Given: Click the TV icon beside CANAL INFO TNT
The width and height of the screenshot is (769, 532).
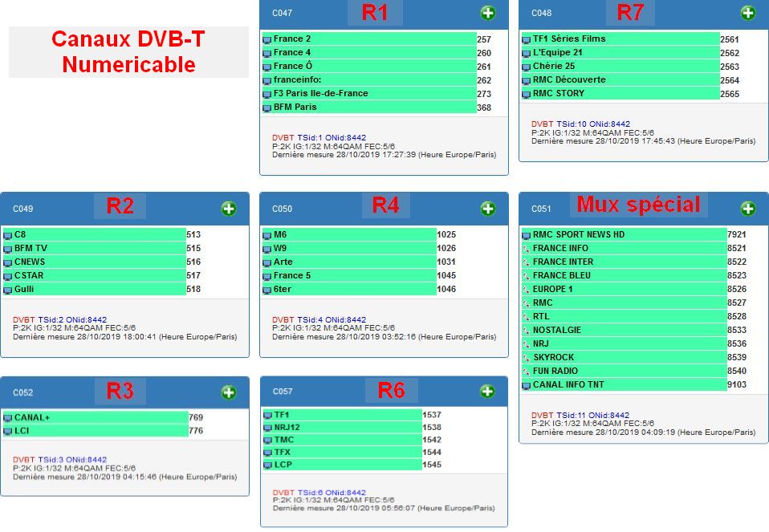Looking at the screenshot, I should click(527, 386).
